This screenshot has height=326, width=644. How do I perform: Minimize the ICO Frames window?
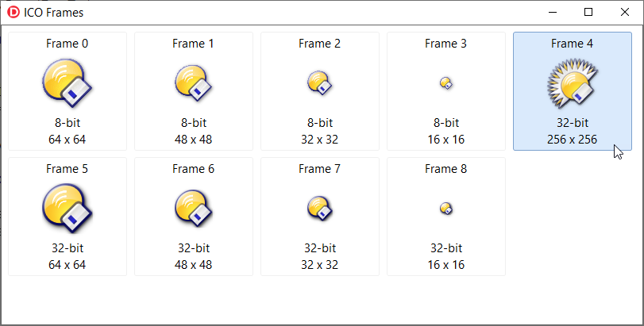pos(553,13)
